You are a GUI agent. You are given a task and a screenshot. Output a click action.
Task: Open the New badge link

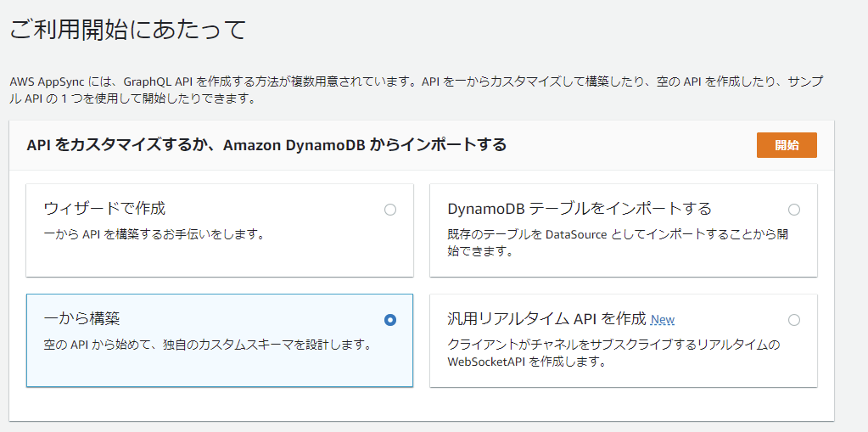pos(663,320)
